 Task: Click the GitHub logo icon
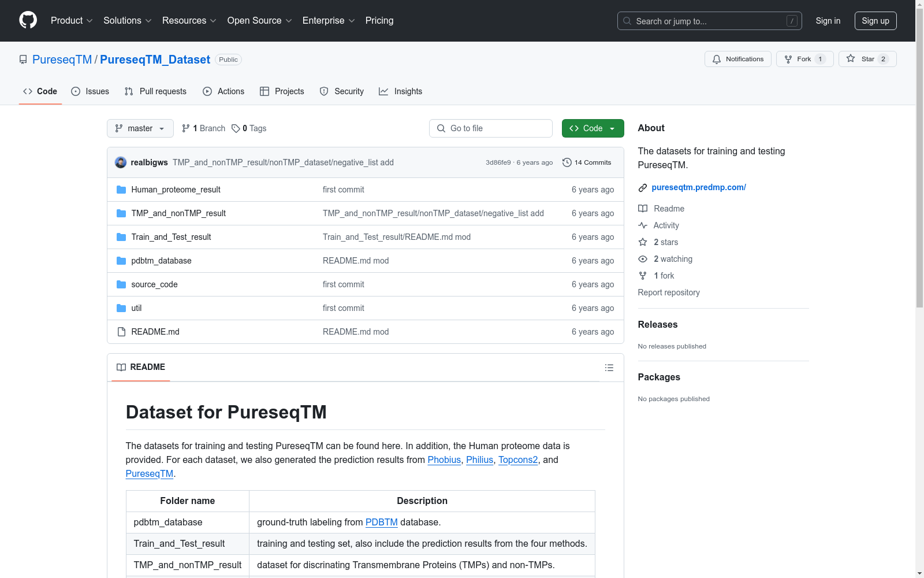pos(28,20)
